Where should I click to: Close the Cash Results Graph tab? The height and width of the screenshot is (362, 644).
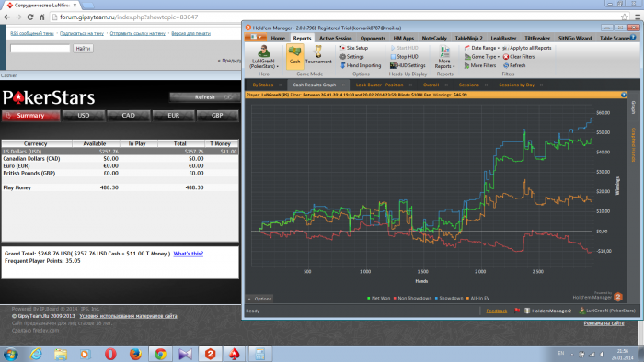[343, 85]
